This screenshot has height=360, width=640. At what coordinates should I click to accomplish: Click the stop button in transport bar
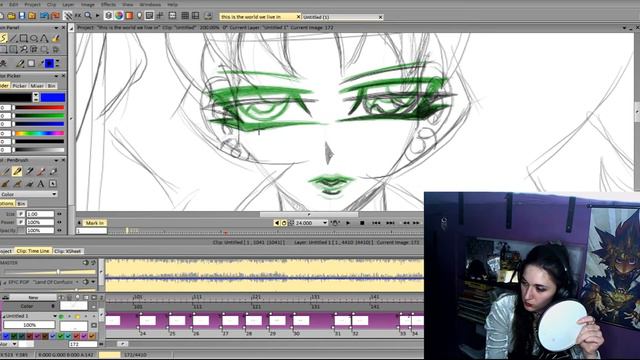[362, 223]
